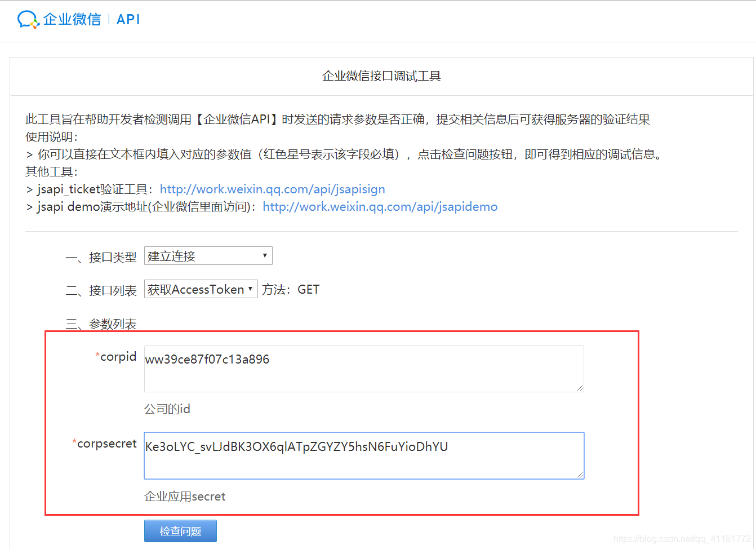Image resolution: width=756 pixels, height=549 pixels.
Task: Click the 公司的id hint text
Action: pos(167,409)
